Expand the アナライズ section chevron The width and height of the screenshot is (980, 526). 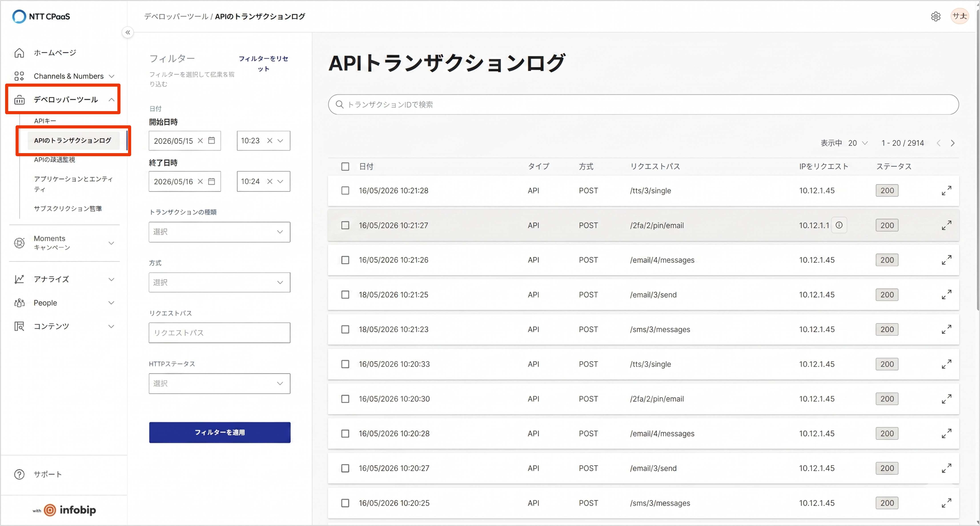pyautogui.click(x=111, y=279)
